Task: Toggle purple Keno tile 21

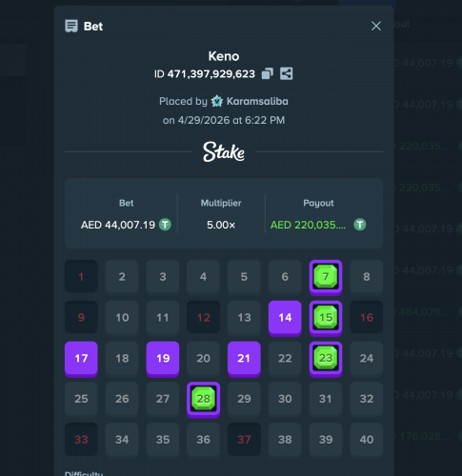Action: tap(244, 359)
